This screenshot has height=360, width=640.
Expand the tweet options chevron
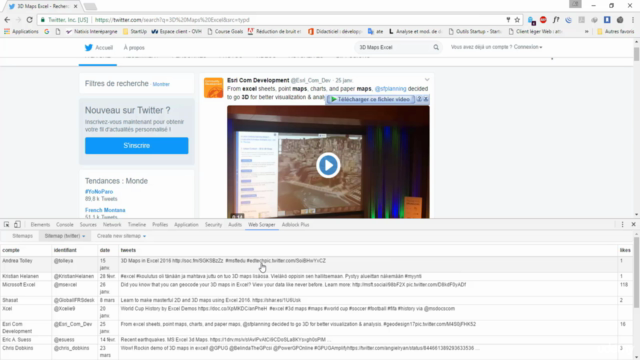[427, 80]
